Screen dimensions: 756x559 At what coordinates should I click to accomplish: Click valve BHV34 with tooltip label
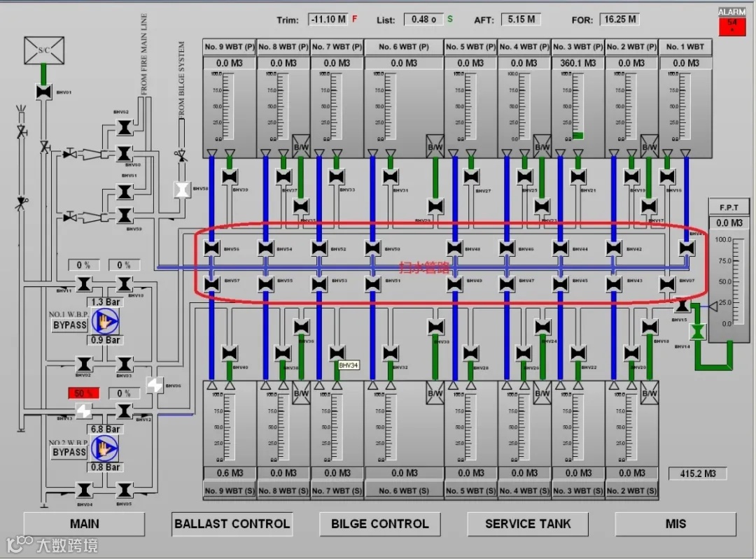click(x=337, y=353)
